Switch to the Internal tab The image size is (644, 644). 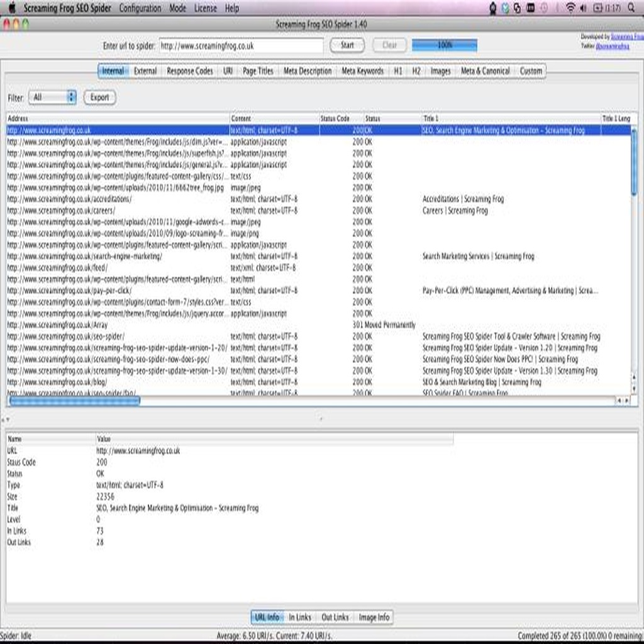click(113, 71)
